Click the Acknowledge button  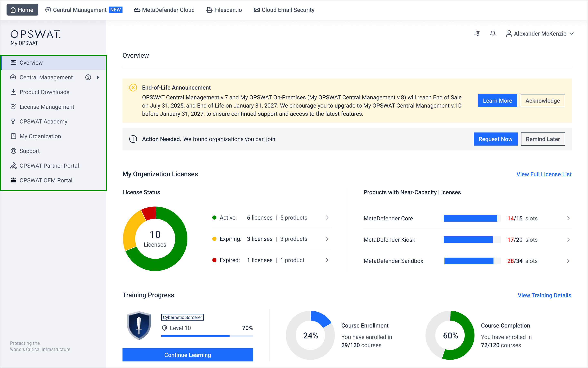[542, 101]
